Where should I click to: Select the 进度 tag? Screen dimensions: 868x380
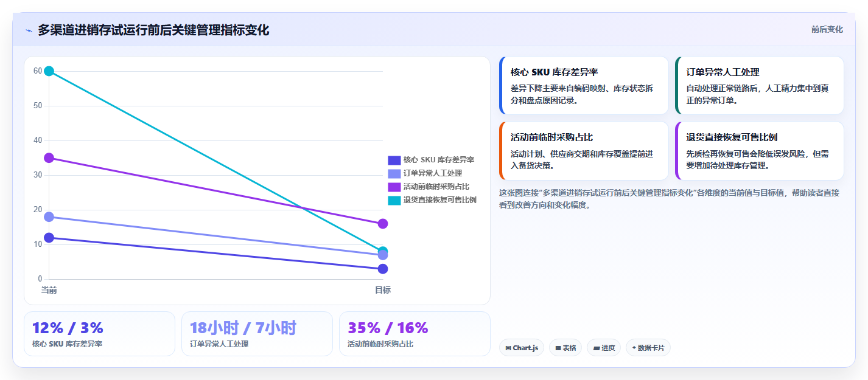[604, 348]
